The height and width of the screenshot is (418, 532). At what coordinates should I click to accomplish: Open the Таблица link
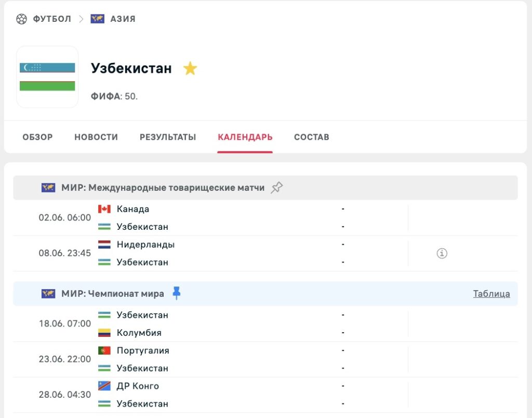(491, 294)
